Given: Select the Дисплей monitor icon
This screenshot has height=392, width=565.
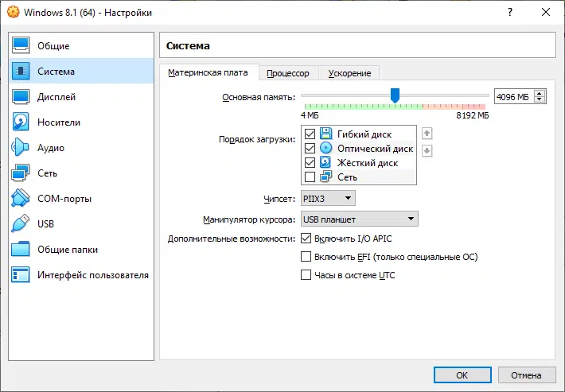Looking at the screenshot, I should click(x=21, y=97).
